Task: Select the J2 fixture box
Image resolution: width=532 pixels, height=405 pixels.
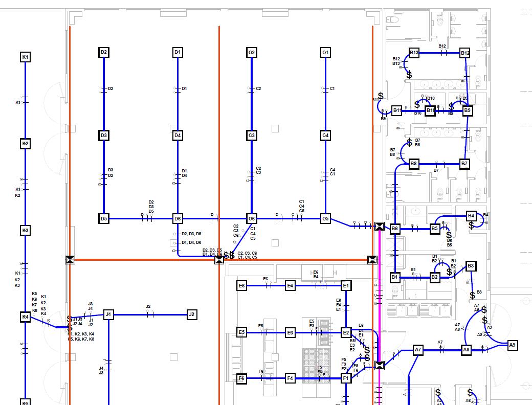Action: pos(192,314)
